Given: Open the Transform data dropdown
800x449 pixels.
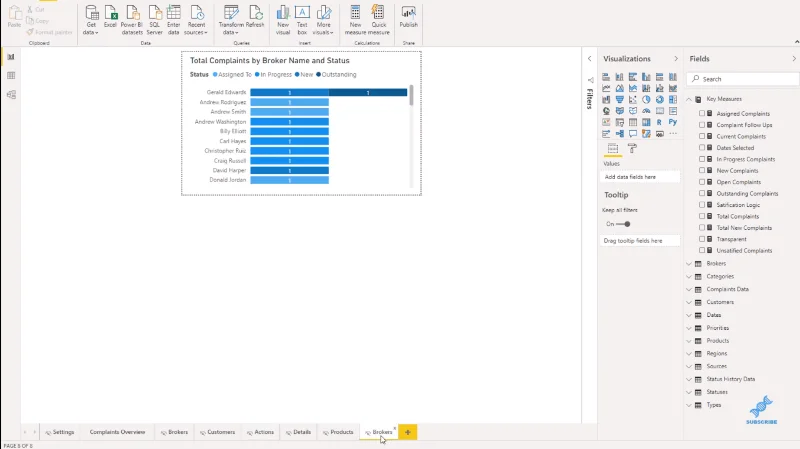Looking at the screenshot, I should point(231,19).
